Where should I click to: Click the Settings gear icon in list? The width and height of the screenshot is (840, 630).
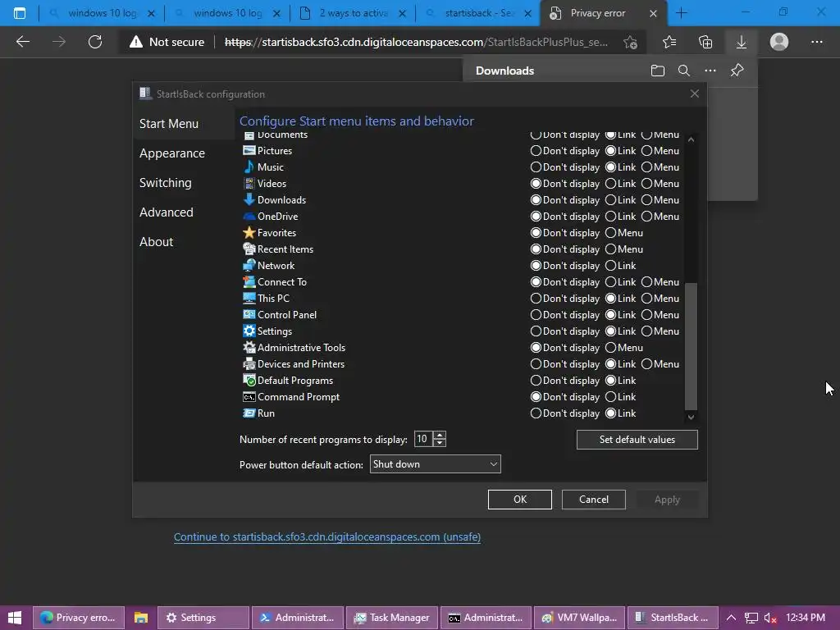pos(249,331)
